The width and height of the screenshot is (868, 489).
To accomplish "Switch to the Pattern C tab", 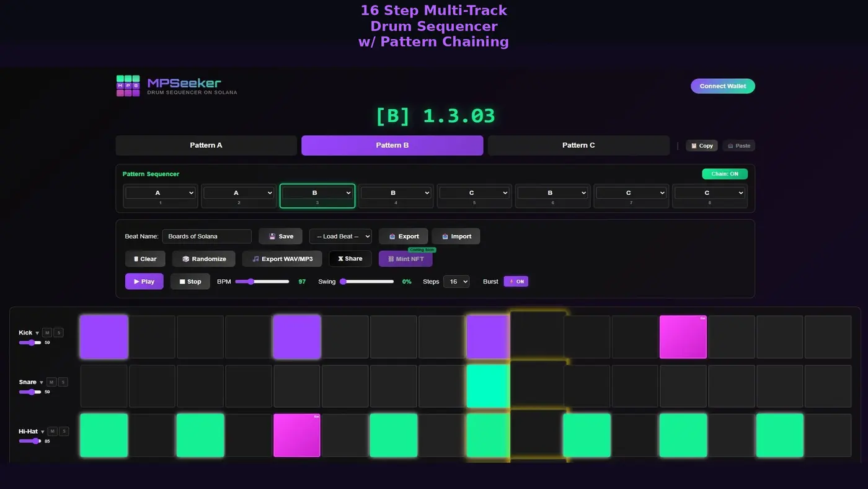I will [x=578, y=145].
